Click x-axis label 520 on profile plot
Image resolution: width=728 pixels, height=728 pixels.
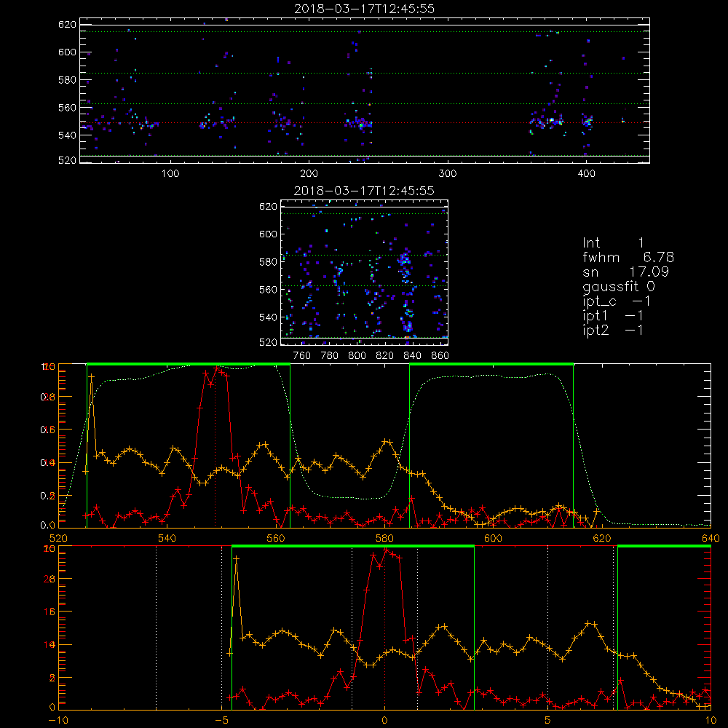pos(58,538)
